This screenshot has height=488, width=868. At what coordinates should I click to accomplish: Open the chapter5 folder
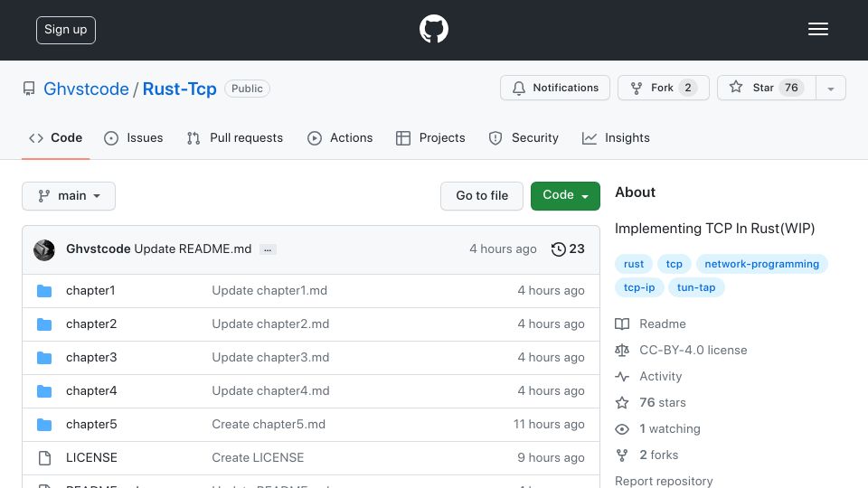[x=91, y=425]
